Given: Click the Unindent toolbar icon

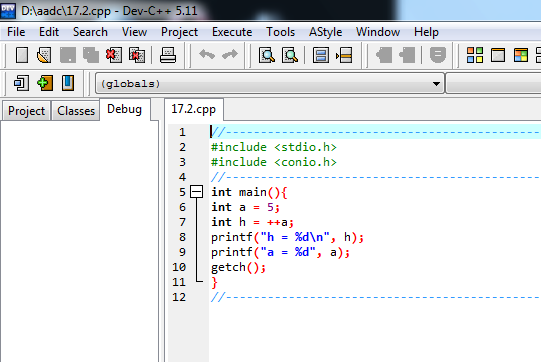Looking at the screenshot, I should tap(407, 55).
